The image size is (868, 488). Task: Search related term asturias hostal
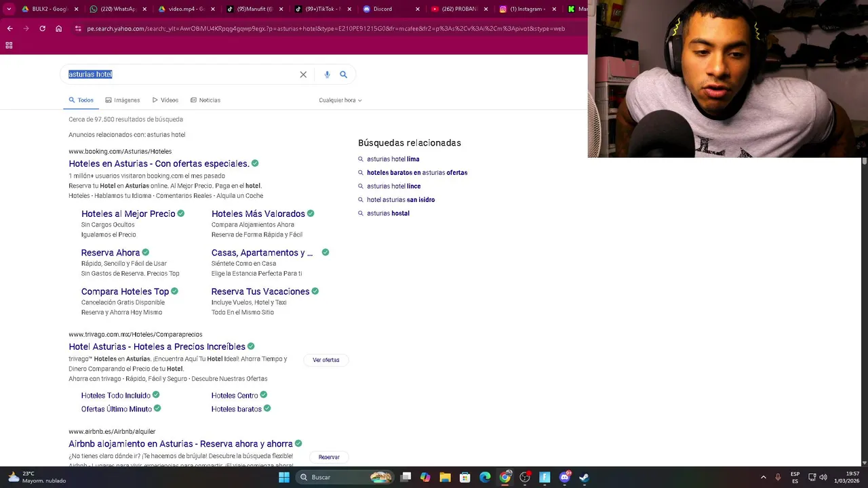click(x=388, y=213)
